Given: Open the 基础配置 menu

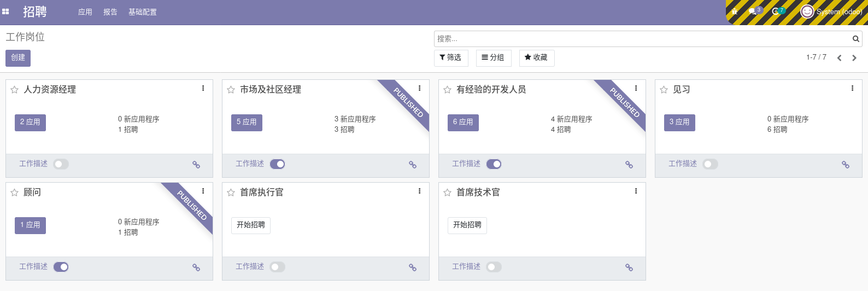Looking at the screenshot, I should point(143,12).
